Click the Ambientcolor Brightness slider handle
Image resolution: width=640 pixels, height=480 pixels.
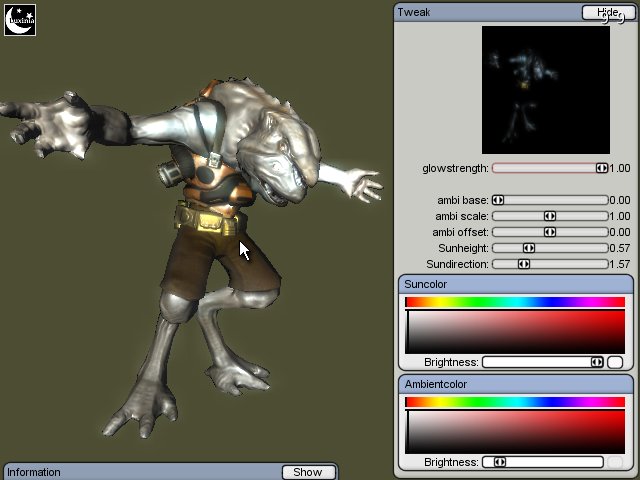(499, 462)
